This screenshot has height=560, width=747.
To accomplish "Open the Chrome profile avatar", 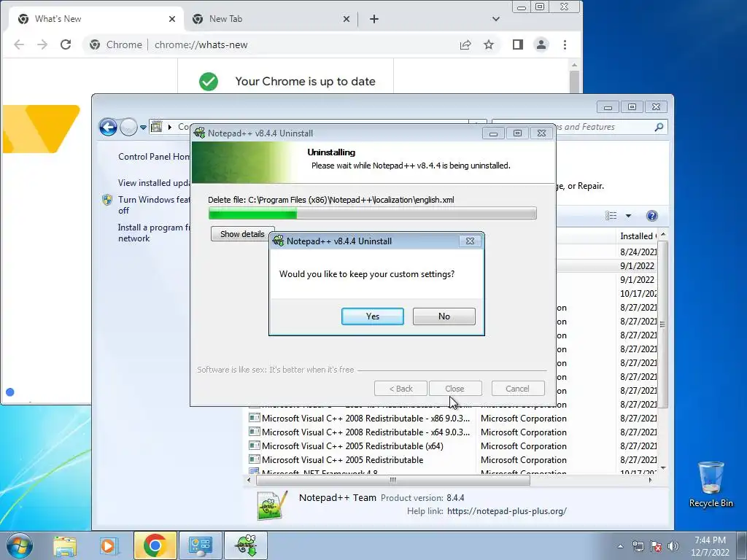I will click(541, 44).
